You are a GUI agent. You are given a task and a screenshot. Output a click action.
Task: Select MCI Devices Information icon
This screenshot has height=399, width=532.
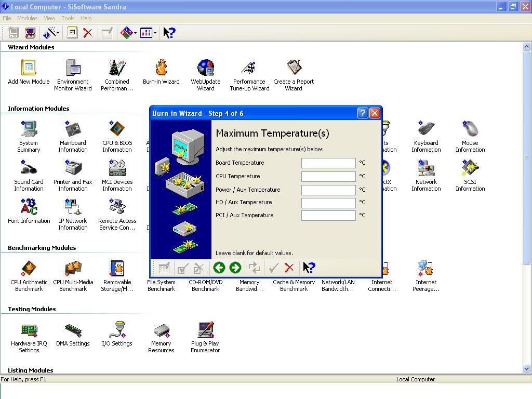pyautogui.click(x=117, y=176)
